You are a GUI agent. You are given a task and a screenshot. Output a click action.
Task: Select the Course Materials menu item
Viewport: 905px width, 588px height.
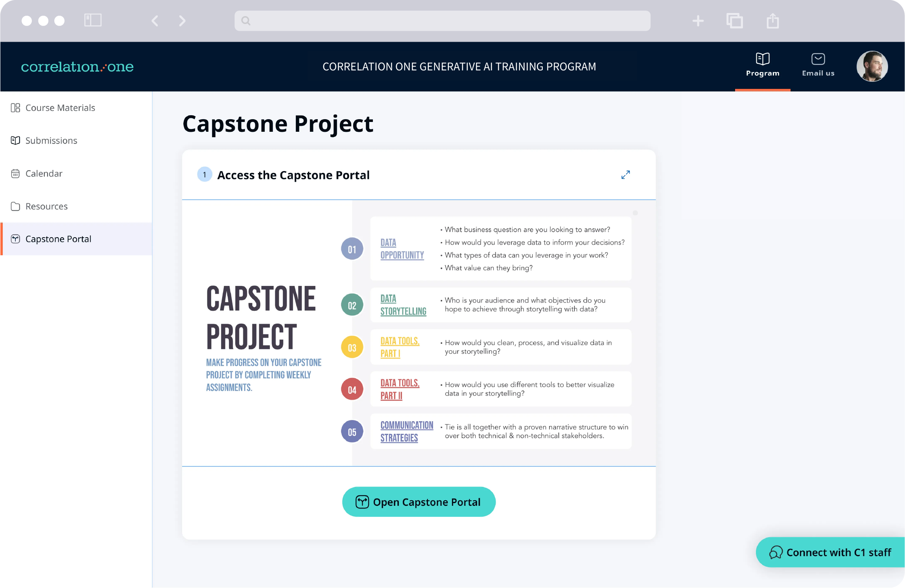point(59,107)
